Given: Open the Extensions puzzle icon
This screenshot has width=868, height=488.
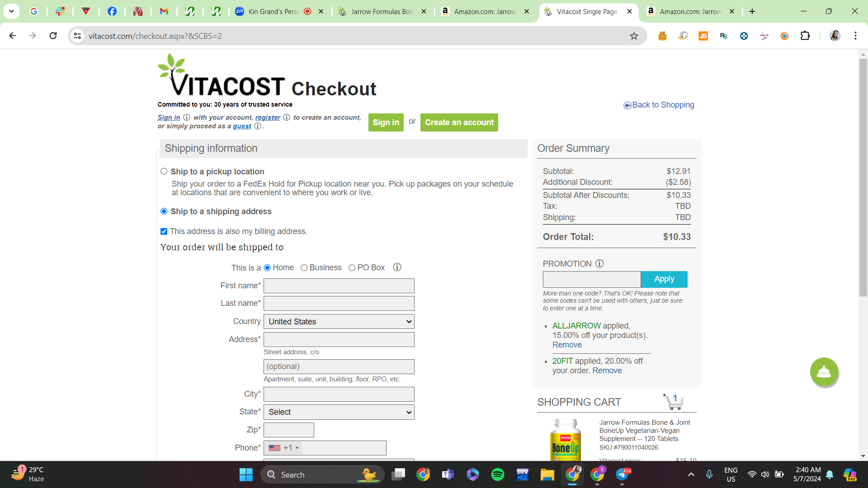Looking at the screenshot, I should click(x=805, y=36).
